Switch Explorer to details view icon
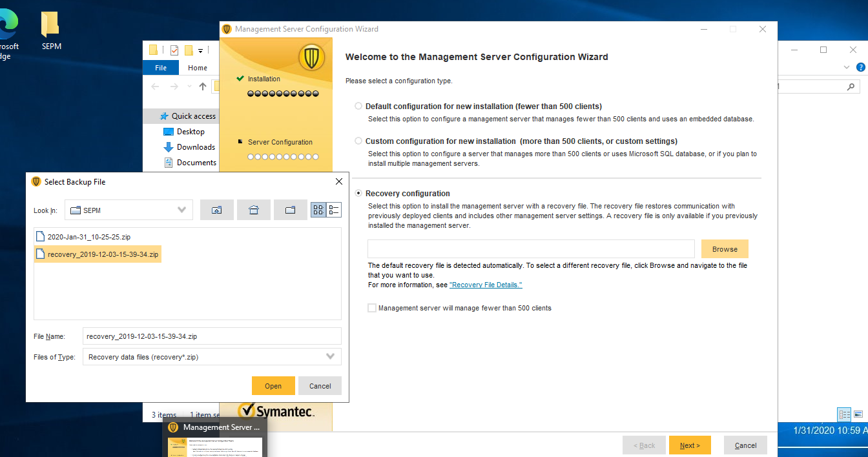This screenshot has width=868, height=457. point(844,414)
